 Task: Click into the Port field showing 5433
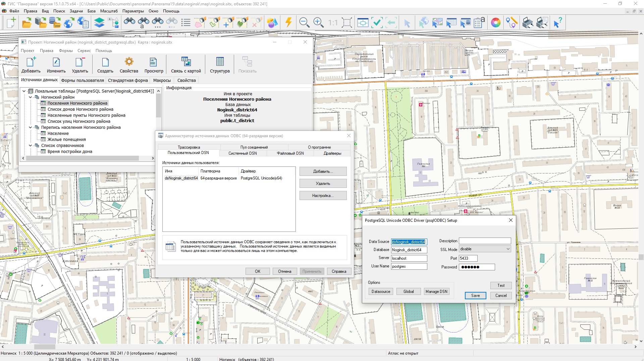pyautogui.click(x=468, y=258)
